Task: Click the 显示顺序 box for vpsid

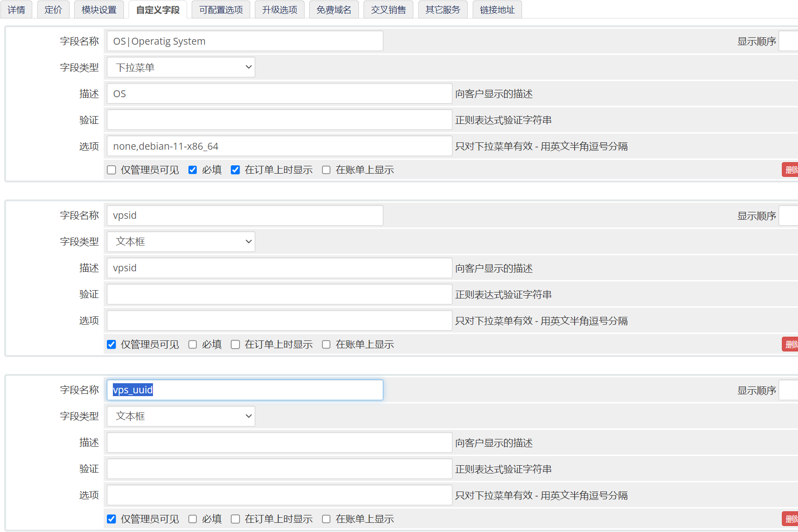Action: [788, 216]
